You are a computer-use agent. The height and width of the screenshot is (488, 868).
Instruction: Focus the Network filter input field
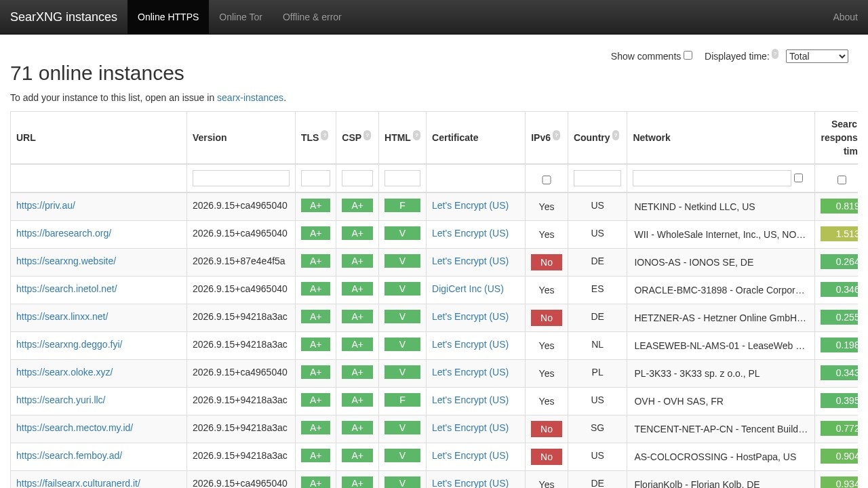pyautogui.click(x=712, y=178)
